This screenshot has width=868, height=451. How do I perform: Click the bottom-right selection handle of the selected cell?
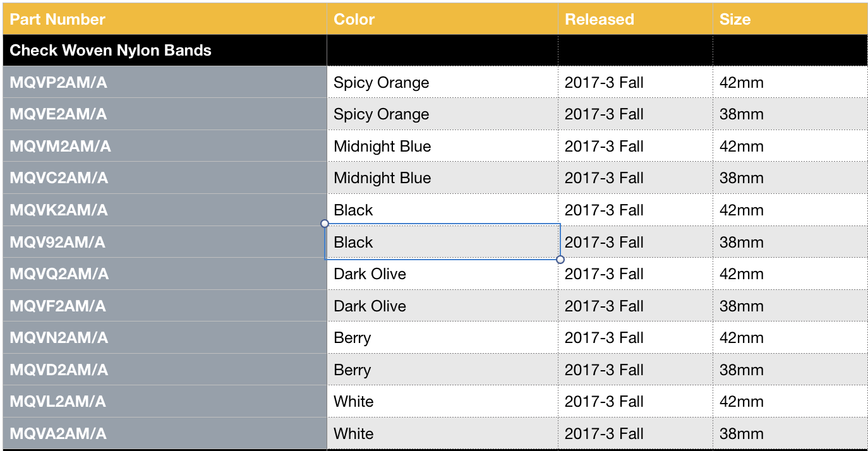pyautogui.click(x=560, y=259)
